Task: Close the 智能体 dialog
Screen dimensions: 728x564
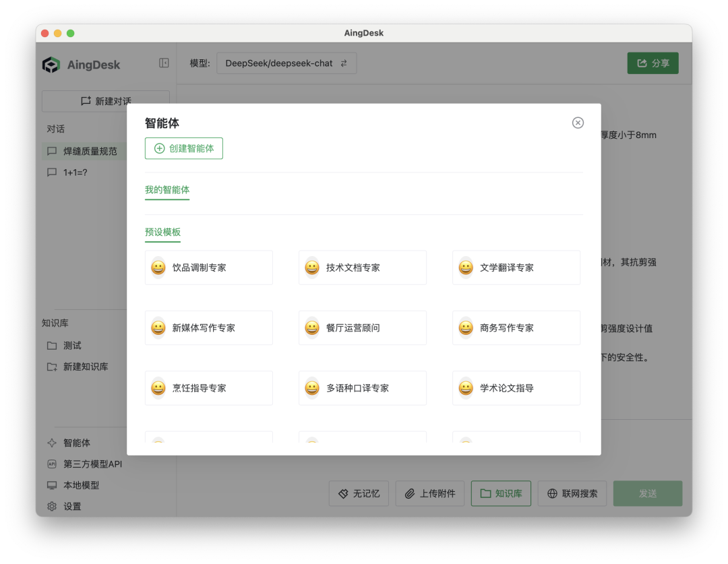Action: 578,123
